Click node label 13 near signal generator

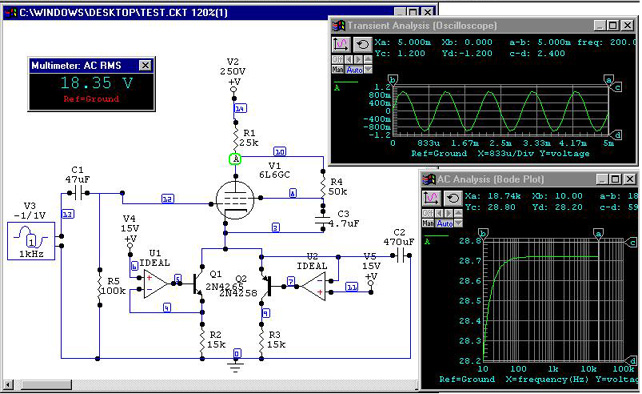click(68, 214)
